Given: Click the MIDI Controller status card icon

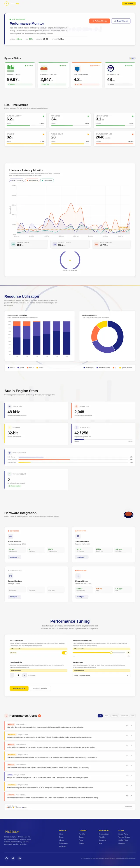Looking at the screenshot, I should click(77, 68).
